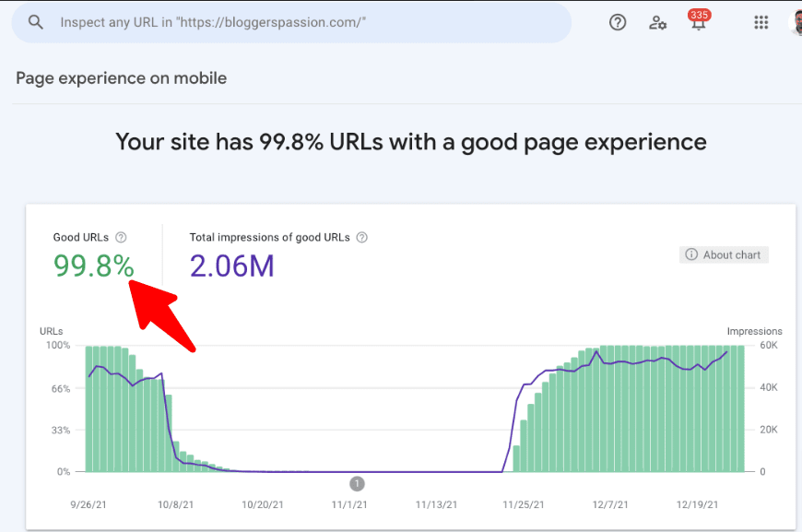Open user settings and permissions icon
Viewport: 802px width, 532px height.
point(657,23)
